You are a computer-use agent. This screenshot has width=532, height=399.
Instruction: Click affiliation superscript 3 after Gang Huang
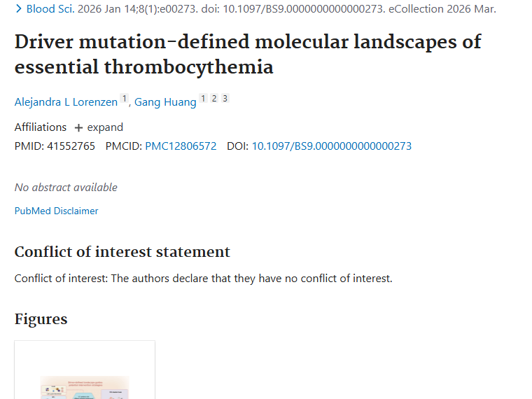(225, 99)
